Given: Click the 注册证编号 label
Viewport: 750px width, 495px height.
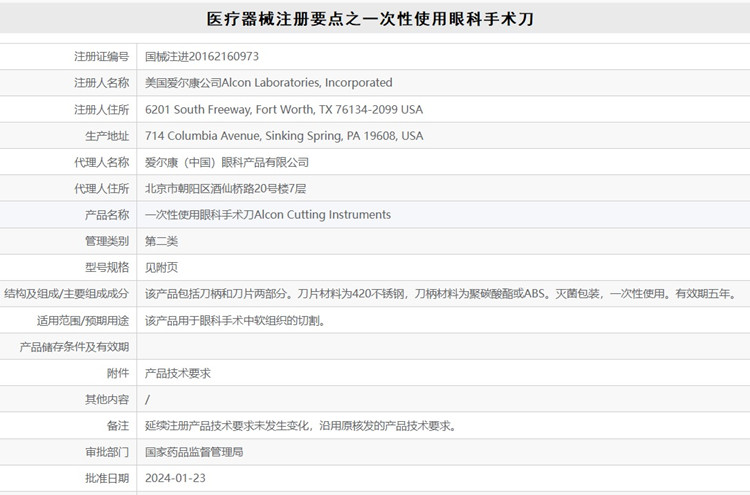Looking at the screenshot, I should click(x=101, y=56).
